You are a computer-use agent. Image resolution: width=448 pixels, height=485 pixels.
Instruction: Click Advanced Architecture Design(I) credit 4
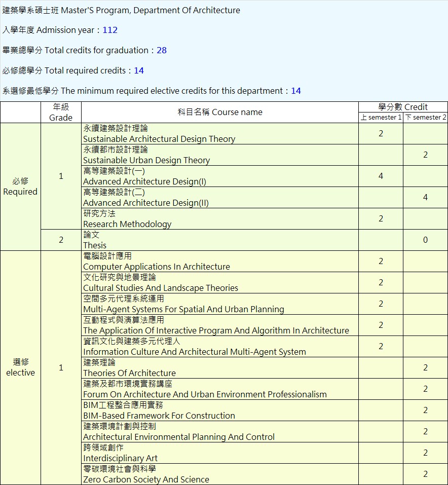(x=381, y=176)
